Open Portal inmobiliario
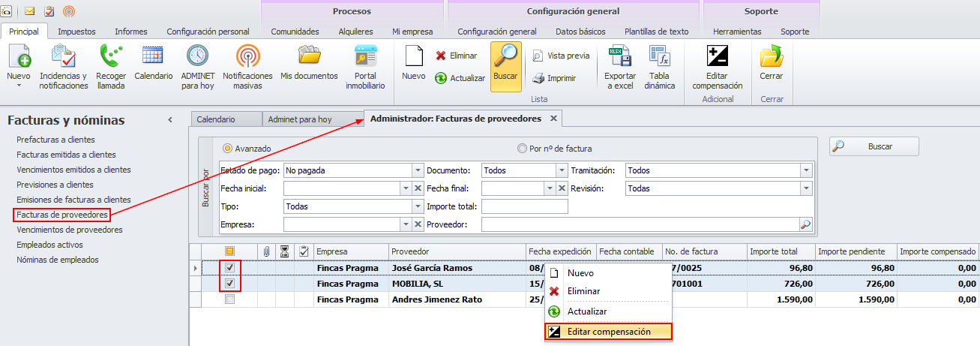Image resolution: width=980 pixels, height=346 pixels. pyautogui.click(x=365, y=67)
